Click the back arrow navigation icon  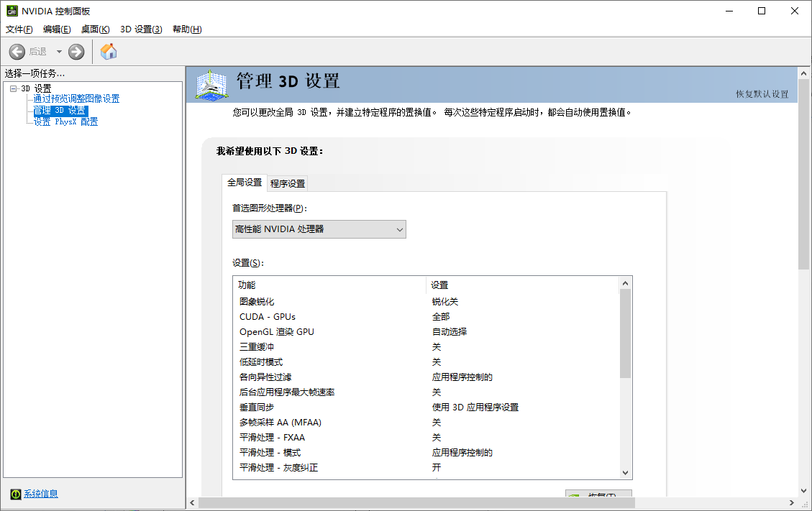(x=17, y=52)
